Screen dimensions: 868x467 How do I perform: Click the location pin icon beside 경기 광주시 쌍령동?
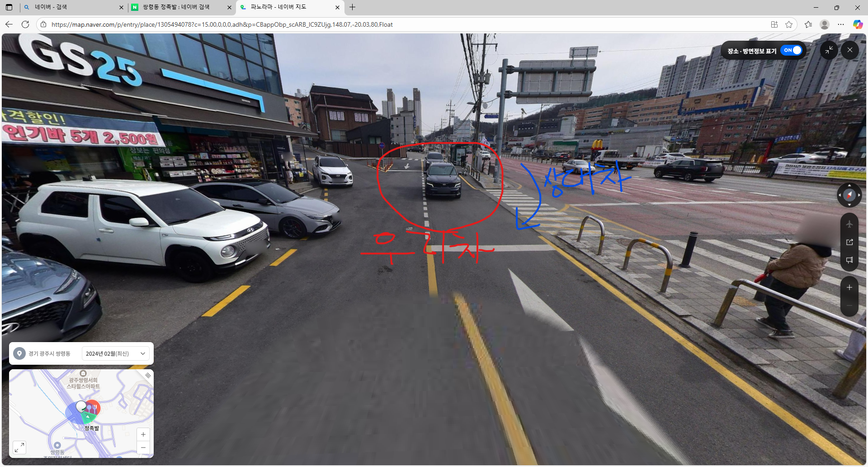click(19, 353)
